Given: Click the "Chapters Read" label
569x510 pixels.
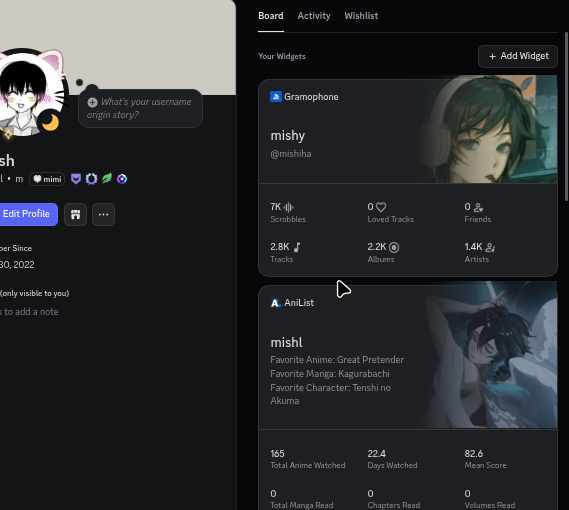Looking at the screenshot, I should point(394,505).
